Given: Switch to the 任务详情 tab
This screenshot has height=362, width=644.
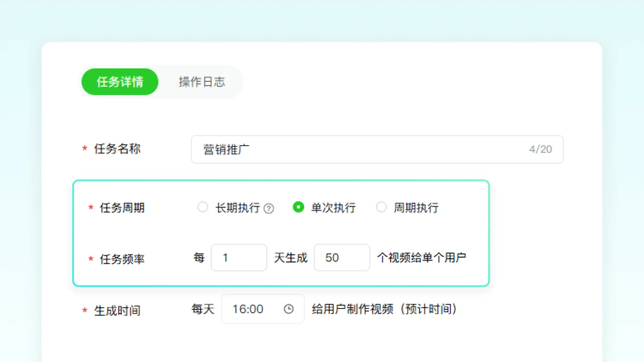Looking at the screenshot, I should click(x=120, y=82).
